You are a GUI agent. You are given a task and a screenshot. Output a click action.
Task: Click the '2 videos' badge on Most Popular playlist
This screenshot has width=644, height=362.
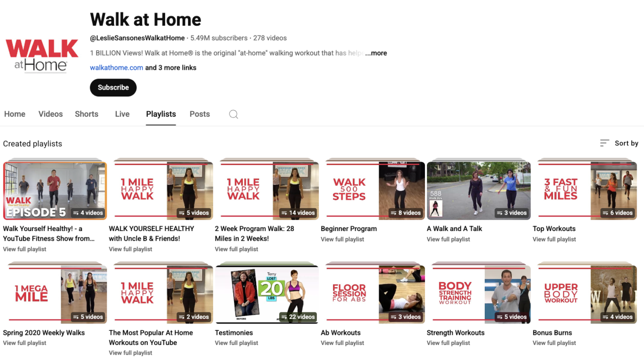(194, 317)
